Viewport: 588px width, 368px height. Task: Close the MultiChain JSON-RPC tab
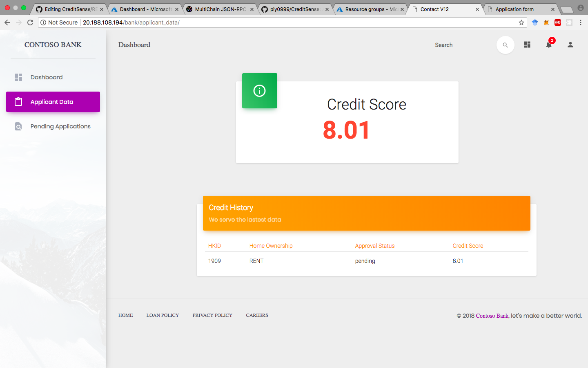(x=252, y=9)
